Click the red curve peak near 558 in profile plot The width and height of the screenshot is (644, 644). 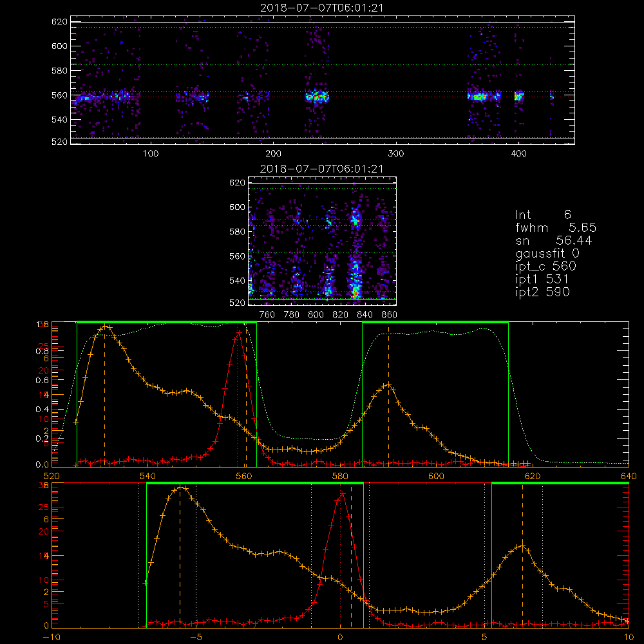pos(238,332)
